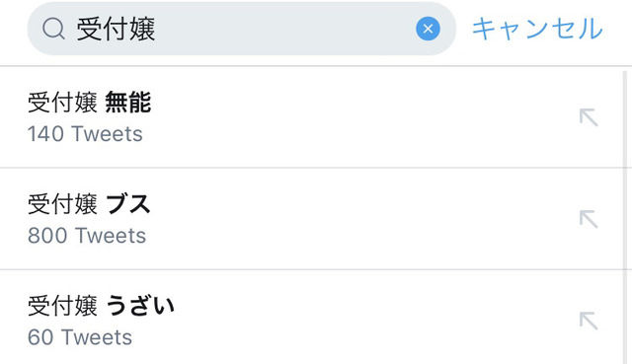Choose the 受付嬢 ブス suggestion

[311, 219]
